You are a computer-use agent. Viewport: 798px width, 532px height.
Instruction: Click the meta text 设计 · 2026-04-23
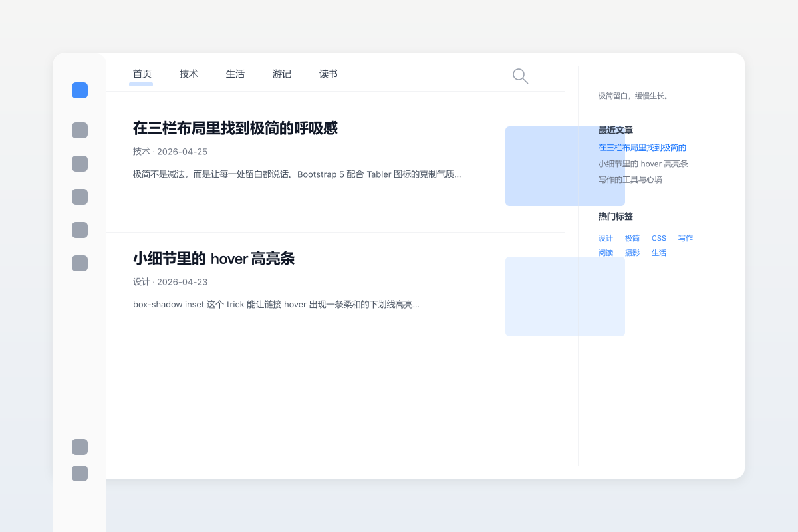170,282
